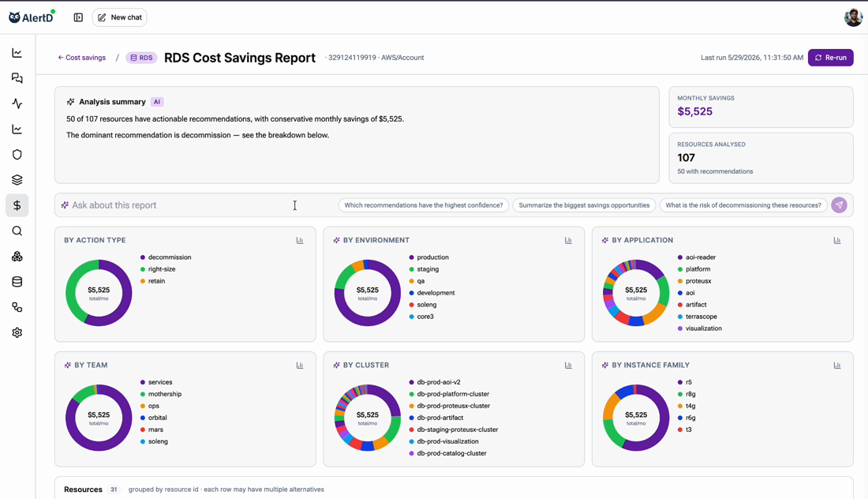Click the 'staging' environment legend entry
The image size is (868, 499).
point(424,269)
